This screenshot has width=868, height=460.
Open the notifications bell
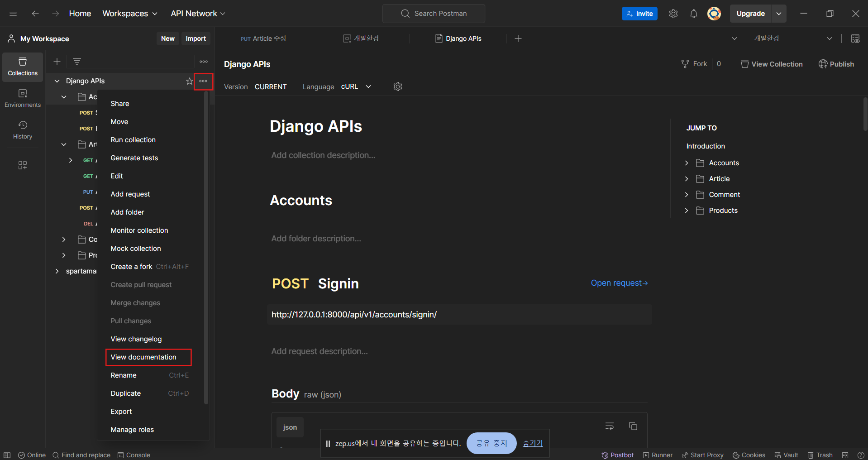(693, 14)
